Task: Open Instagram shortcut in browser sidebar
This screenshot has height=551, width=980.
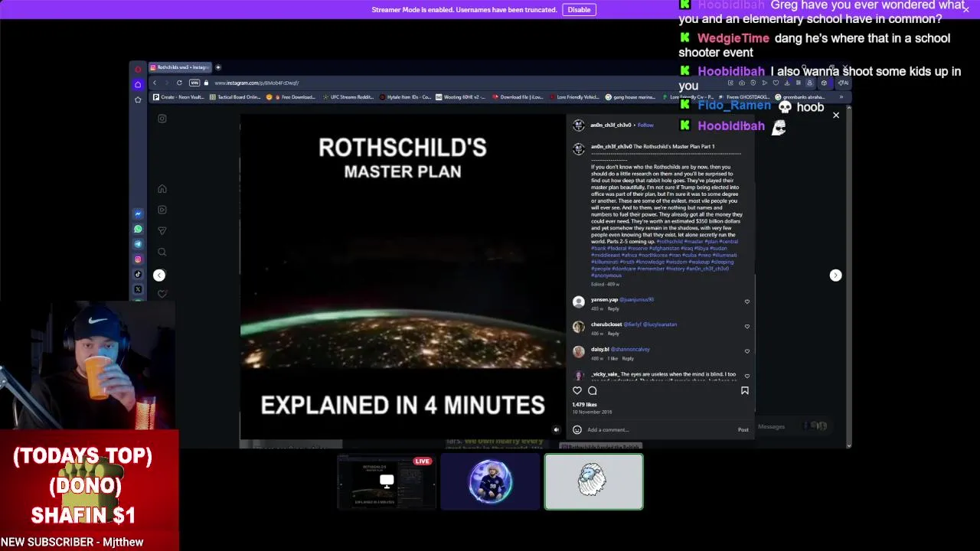Action: pos(138,259)
